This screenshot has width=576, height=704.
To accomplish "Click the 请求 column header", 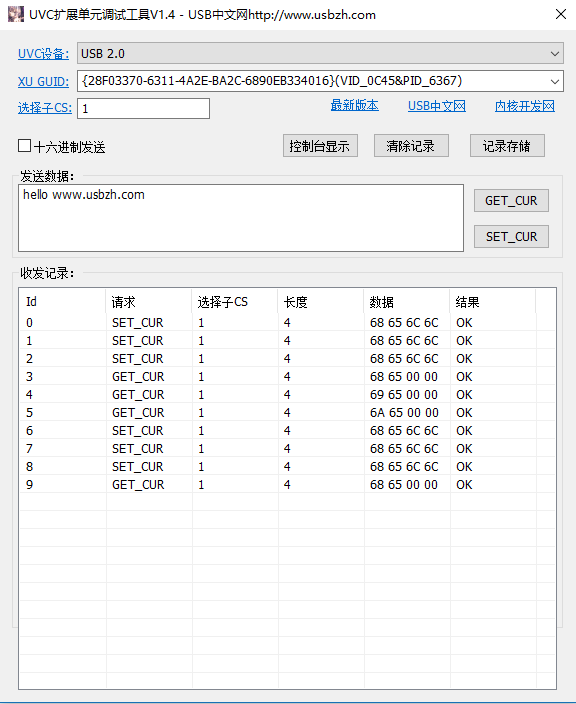I will point(149,302).
